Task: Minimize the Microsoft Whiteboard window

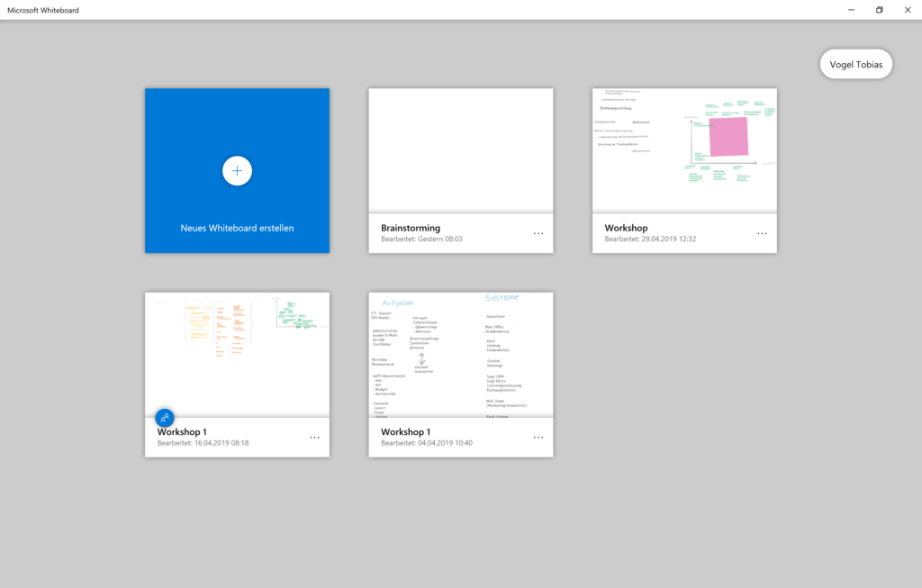Action: pos(851,10)
